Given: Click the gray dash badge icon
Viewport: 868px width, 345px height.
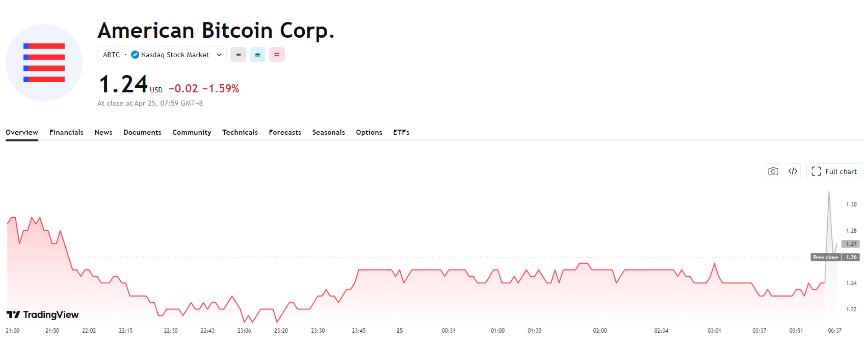Looking at the screenshot, I should pos(238,55).
